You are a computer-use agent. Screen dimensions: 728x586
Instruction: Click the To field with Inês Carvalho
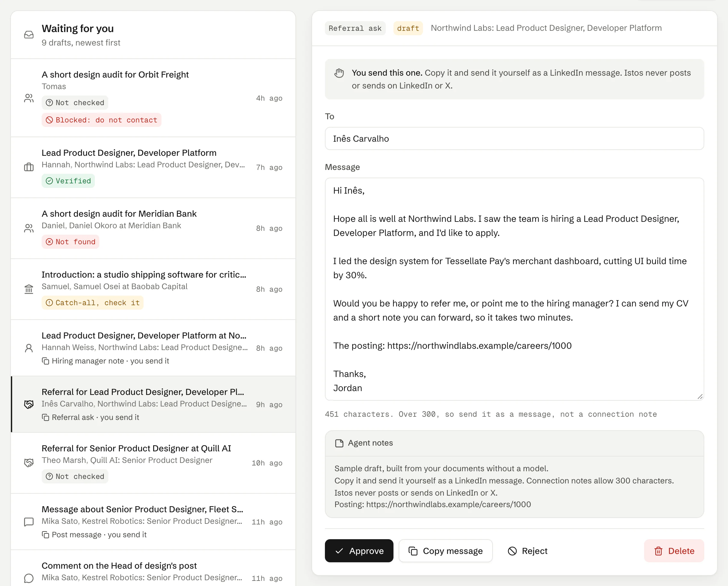click(514, 138)
